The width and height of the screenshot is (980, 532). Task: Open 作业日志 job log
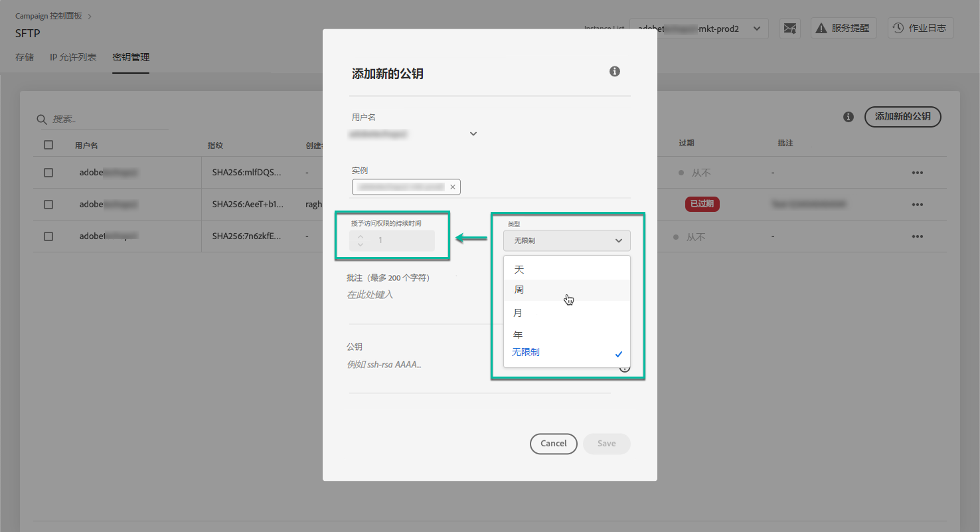pos(920,28)
